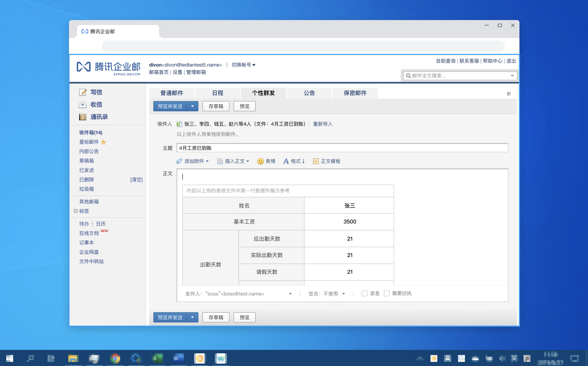588x366 pixels.
Task: Open the 设置 settings link
Action: pos(177,72)
